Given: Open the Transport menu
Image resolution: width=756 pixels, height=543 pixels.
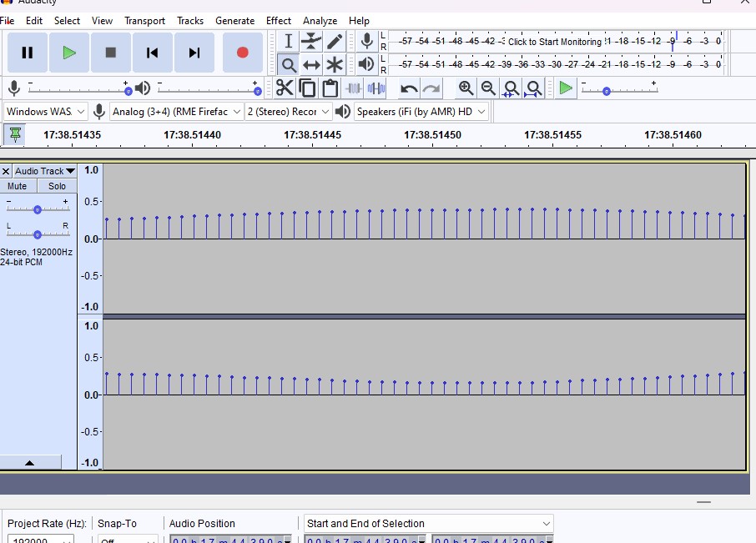Looking at the screenshot, I should [144, 21].
